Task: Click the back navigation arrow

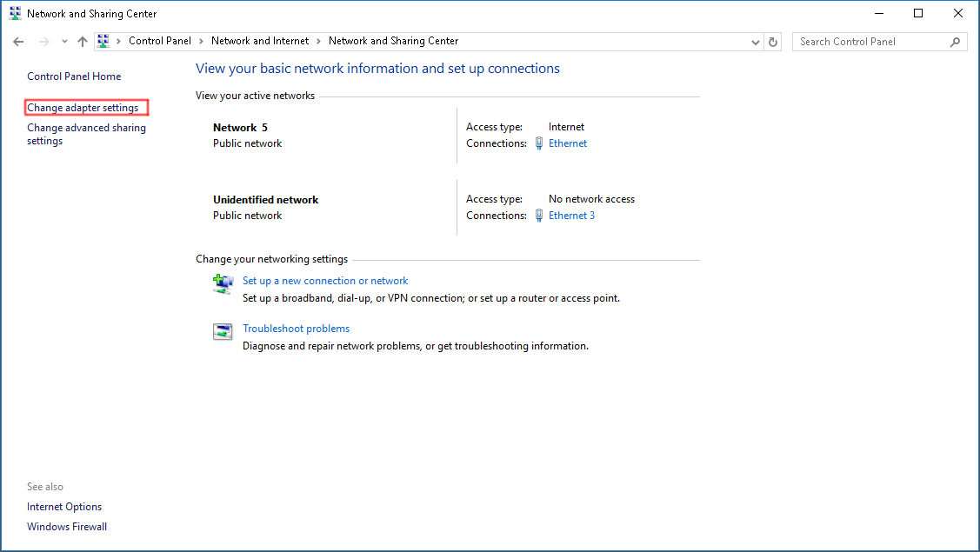Action: pos(18,41)
